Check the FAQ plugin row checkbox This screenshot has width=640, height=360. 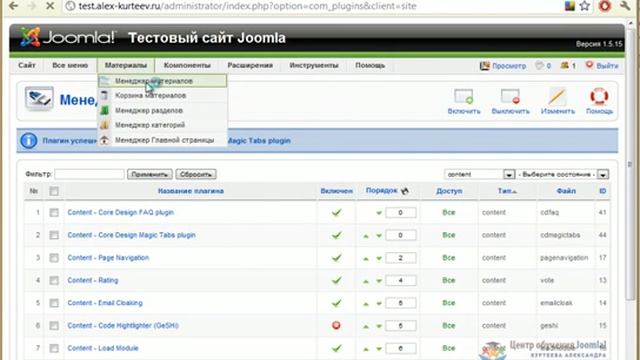(54, 213)
